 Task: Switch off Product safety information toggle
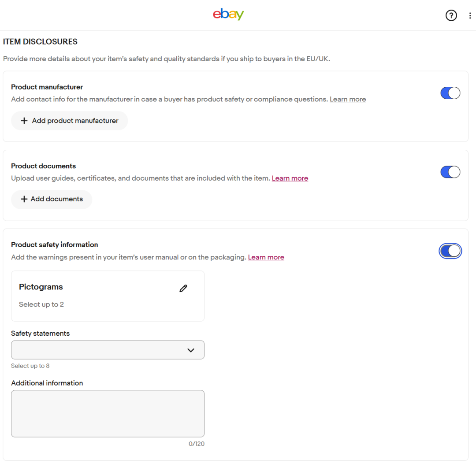[450, 251]
